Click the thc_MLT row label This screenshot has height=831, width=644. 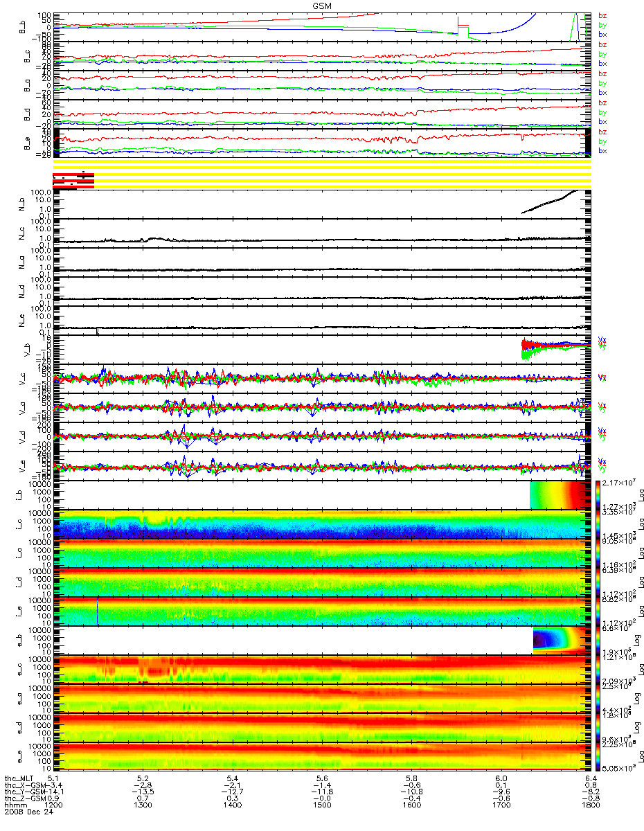19,778
